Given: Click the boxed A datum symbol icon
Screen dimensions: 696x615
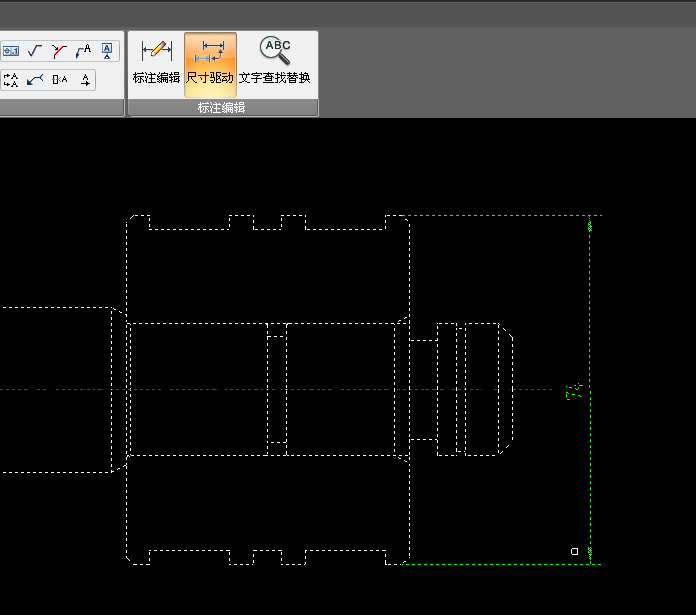Looking at the screenshot, I should coord(108,50).
